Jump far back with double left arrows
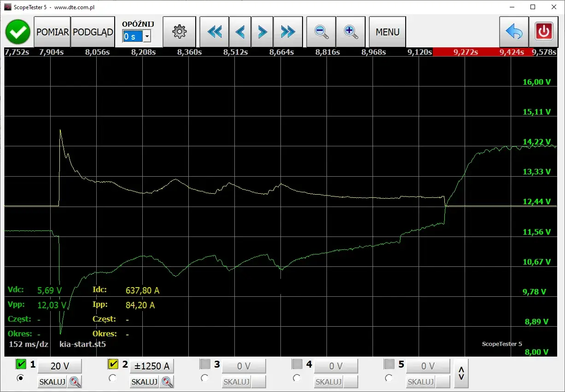Viewport: 565px width, 392px height. coord(214,32)
